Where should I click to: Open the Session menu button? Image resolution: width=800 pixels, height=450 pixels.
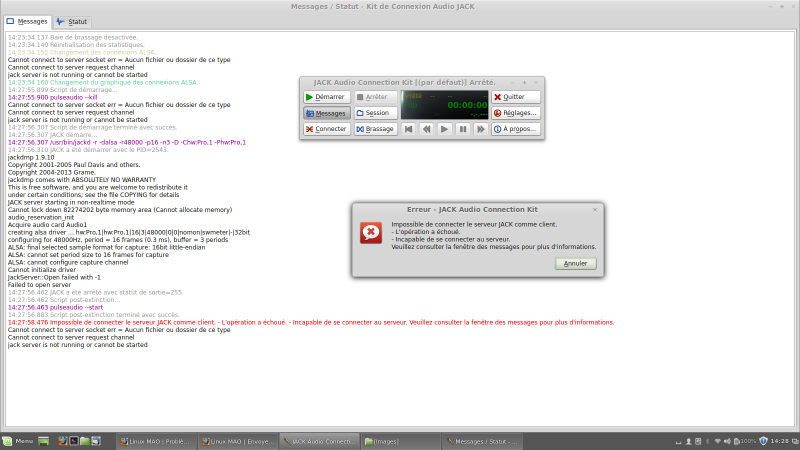(x=376, y=113)
